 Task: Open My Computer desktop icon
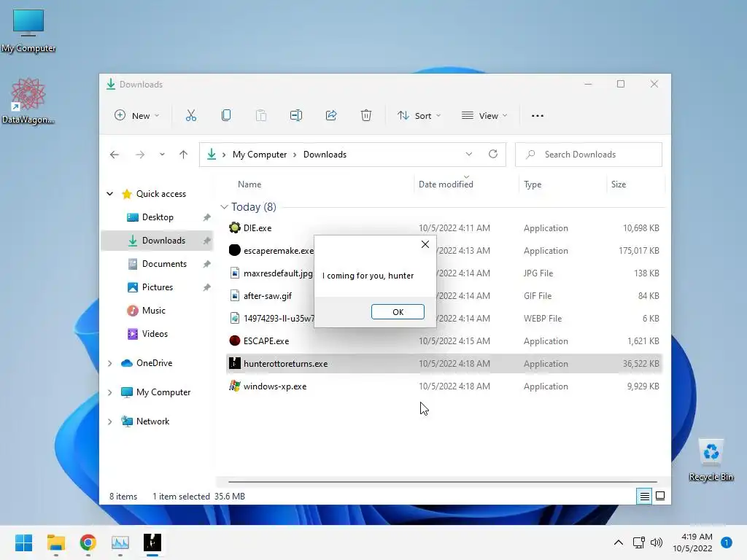(28, 31)
